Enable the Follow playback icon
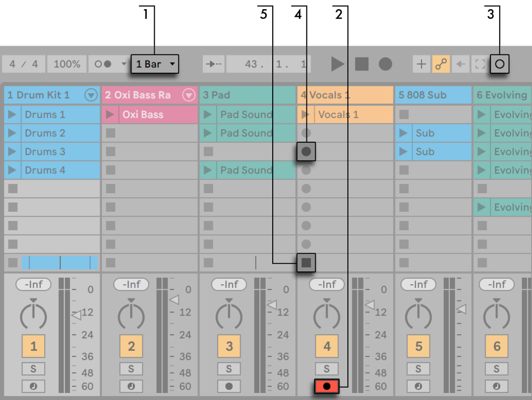 [x=213, y=64]
